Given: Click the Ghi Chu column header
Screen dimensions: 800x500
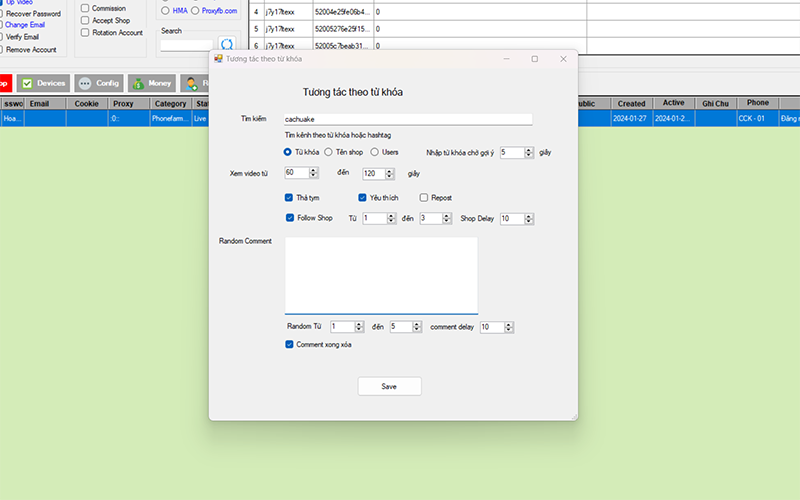Looking at the screenshot, I should 715,104.
